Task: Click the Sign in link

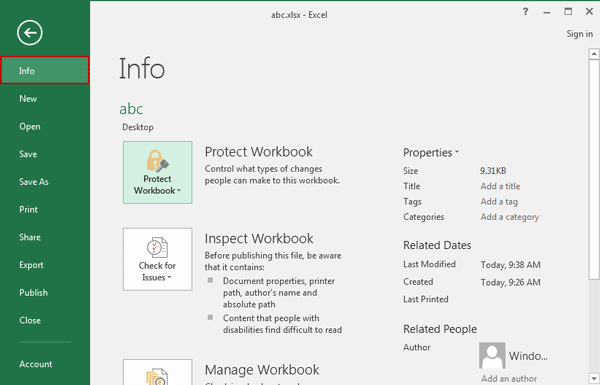Action: tap(580, 34)
